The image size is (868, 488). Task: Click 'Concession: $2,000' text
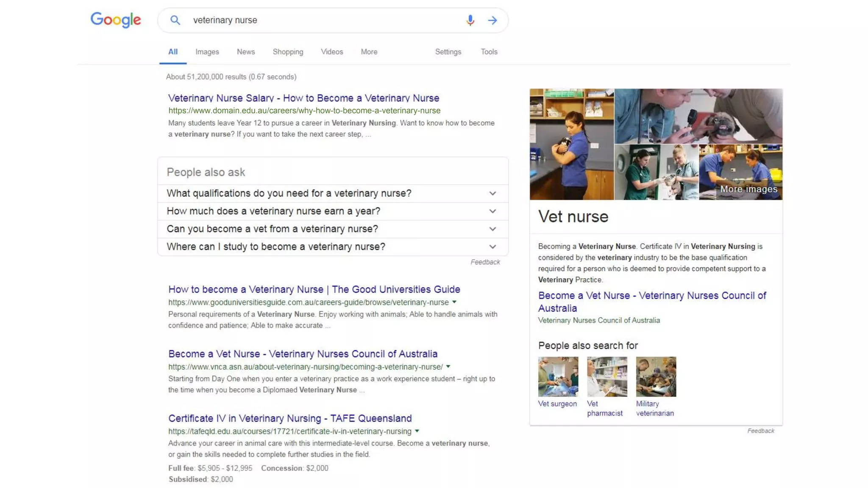295,468
